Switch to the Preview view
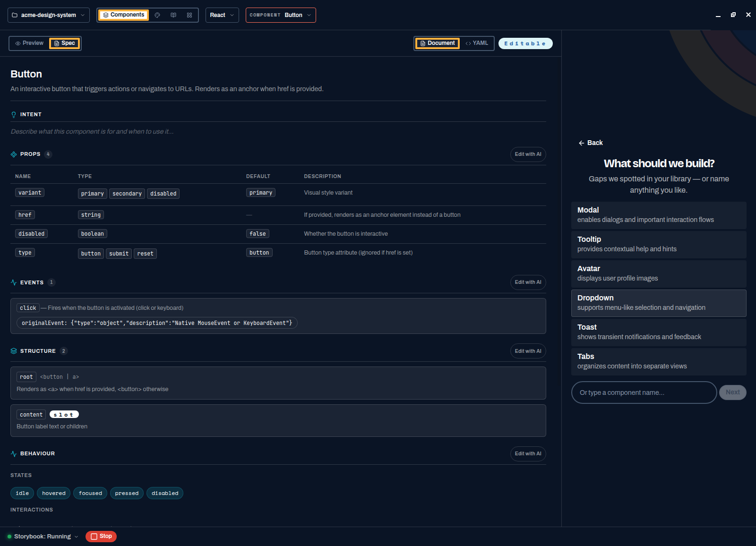Image resolution: width=756 pixels, height=546 pixels. pyautogui.click(x=29, y=43)
